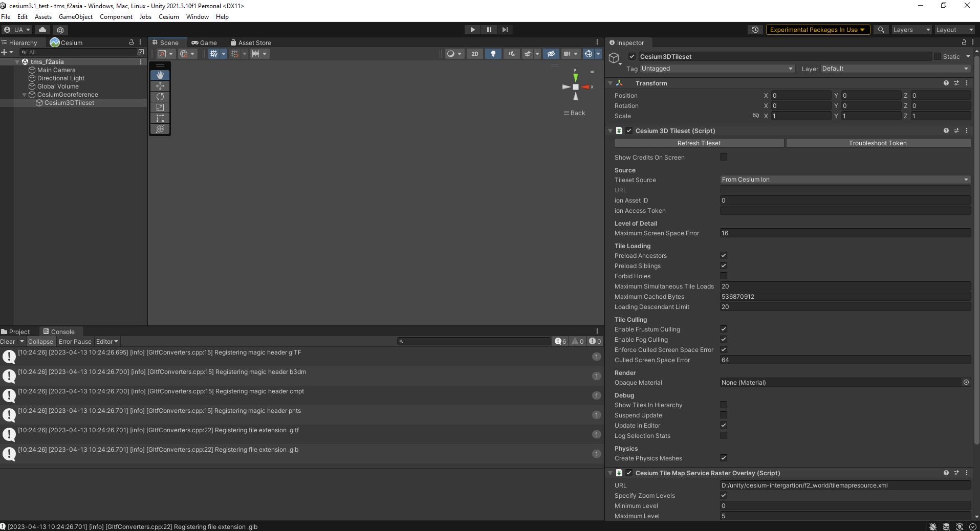Collapse the Transform component foldout

pos(610,83)
